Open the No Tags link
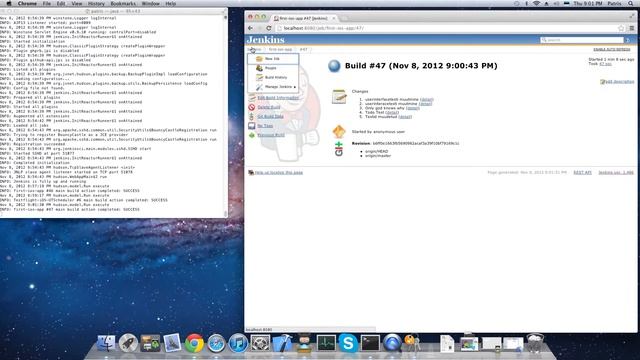Image resolution: width=640 pixels, height=360 pixels. (x=265, y=126)
